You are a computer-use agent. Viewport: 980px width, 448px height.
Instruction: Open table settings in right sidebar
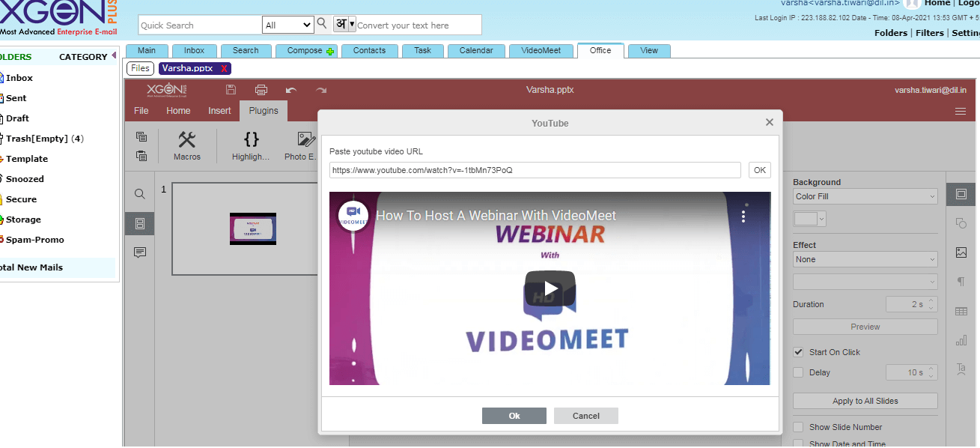961,311
